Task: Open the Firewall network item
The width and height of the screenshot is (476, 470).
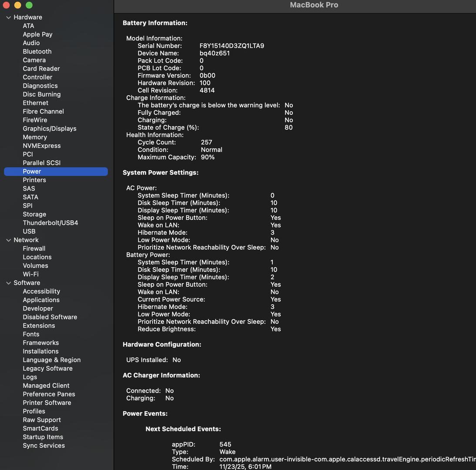Action: tap(34, 248)
